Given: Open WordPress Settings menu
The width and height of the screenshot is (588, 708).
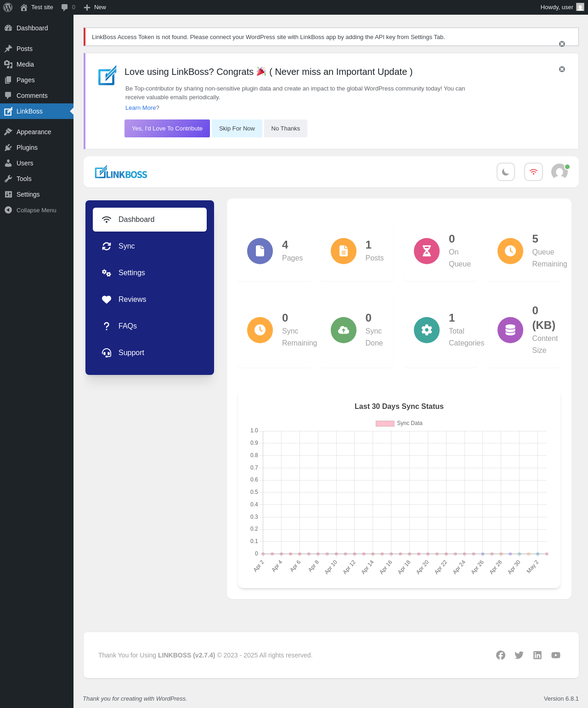Looking at the screenshot, I should coord(37,194).
